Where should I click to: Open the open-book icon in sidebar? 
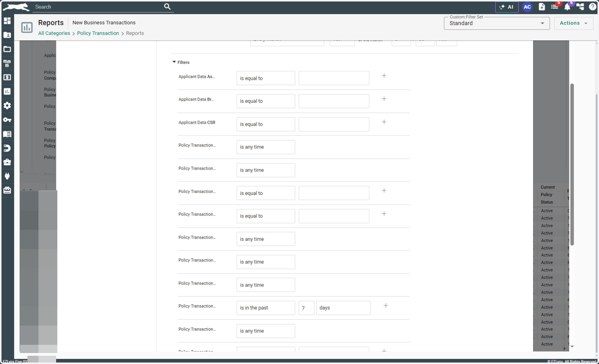7,134
